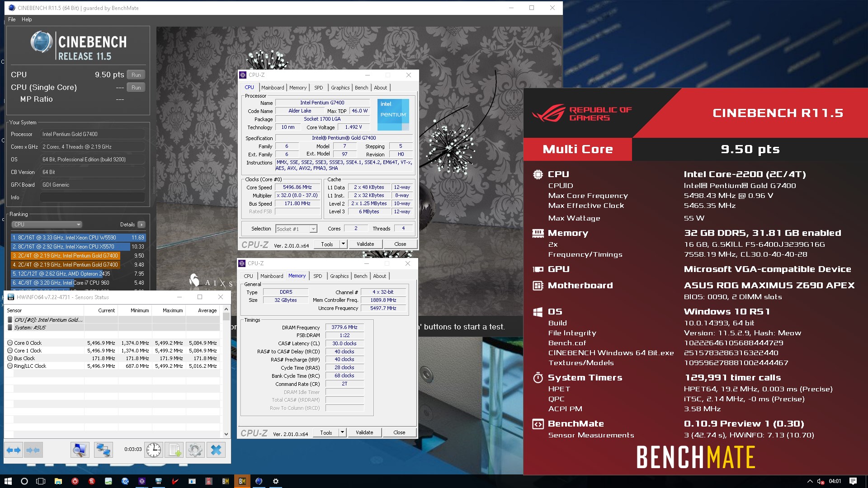Image resolution: width=868 pixels, height=488 pixels.
Task: Open volume control in system tray
Action: 821,481
